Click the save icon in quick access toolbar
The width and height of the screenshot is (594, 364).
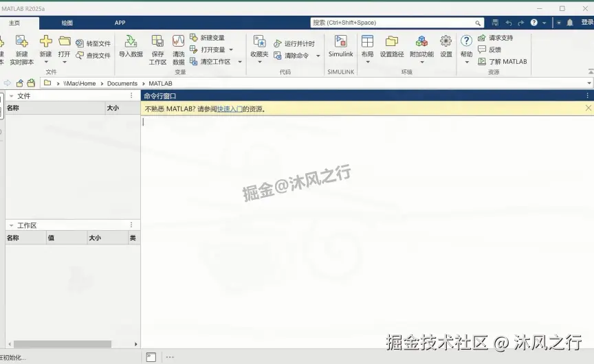click(x=495, y=23)
